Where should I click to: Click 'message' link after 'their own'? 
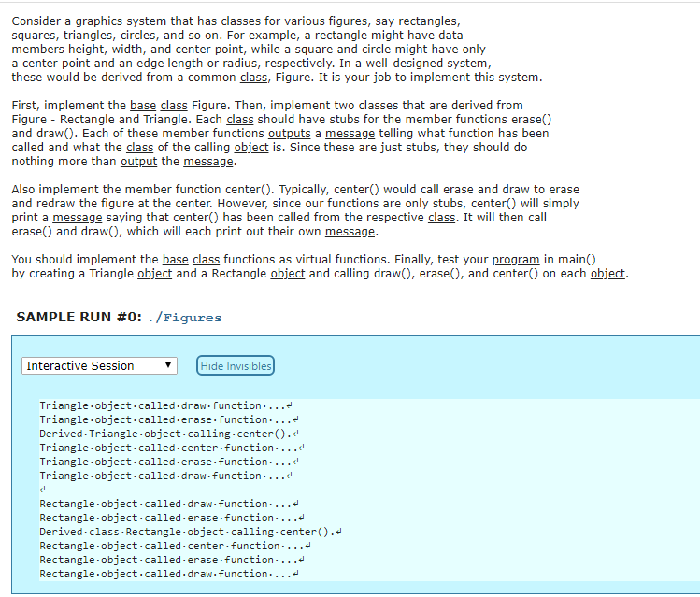pyautogui.click(x=350, y=232)
